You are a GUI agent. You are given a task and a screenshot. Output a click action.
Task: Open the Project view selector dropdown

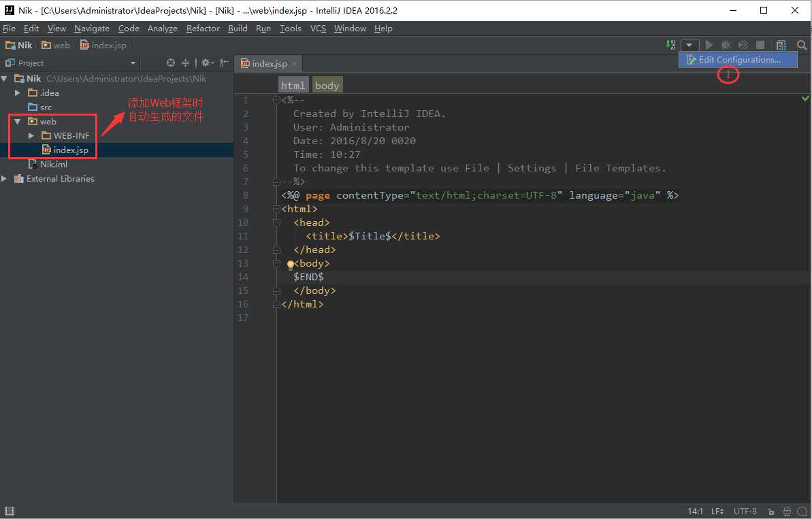[133, 63]
